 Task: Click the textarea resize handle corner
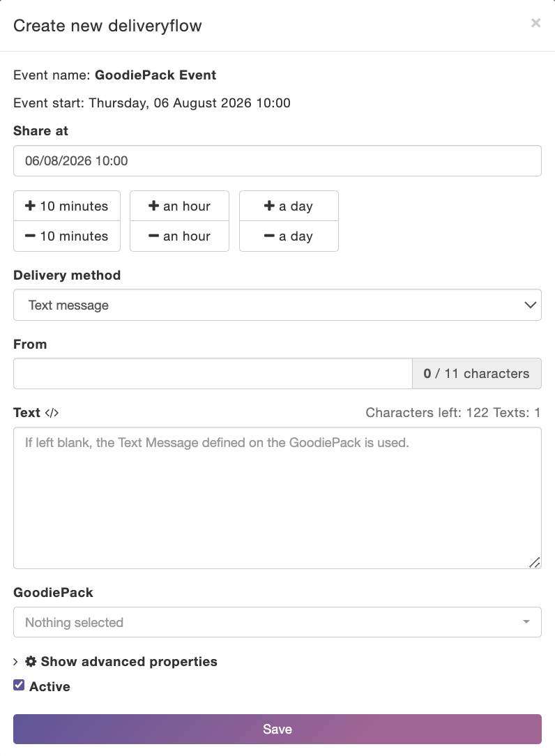pos(534,562)
